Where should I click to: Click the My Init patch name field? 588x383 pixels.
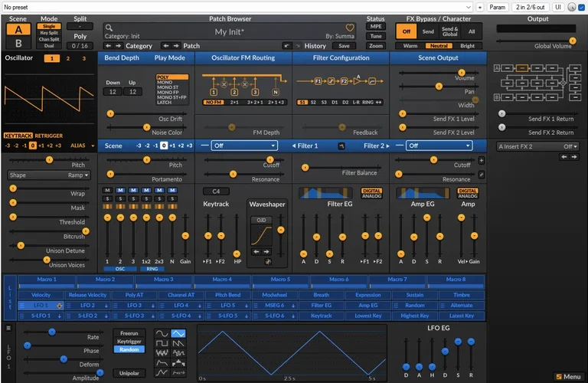point(228,31)
